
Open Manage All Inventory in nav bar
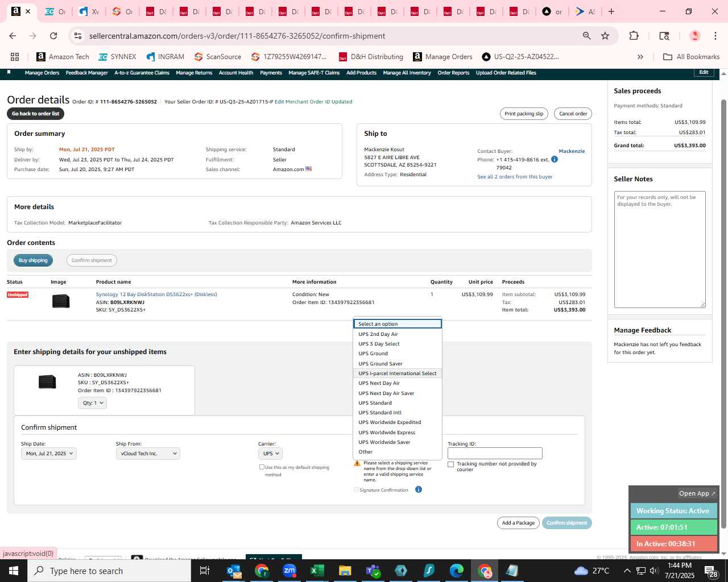(407, 73)
